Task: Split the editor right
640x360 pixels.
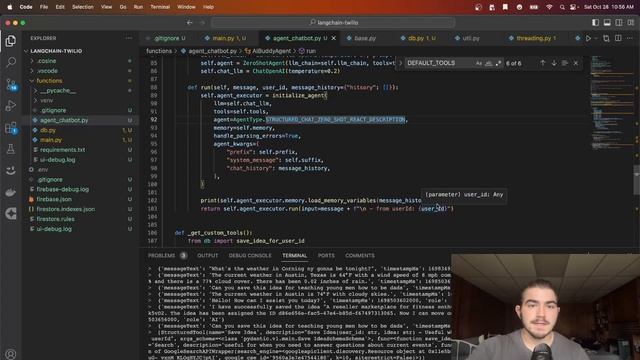Action: 618,38
